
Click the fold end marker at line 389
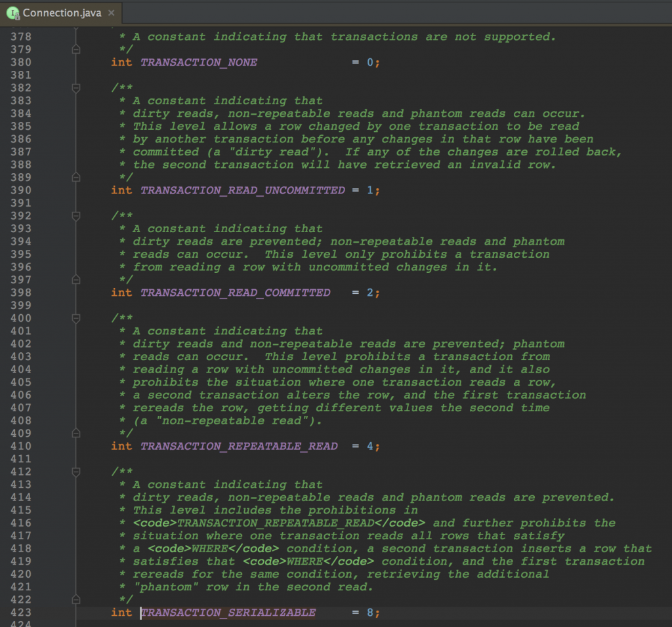pyautogui.click(x=76, y=177)
